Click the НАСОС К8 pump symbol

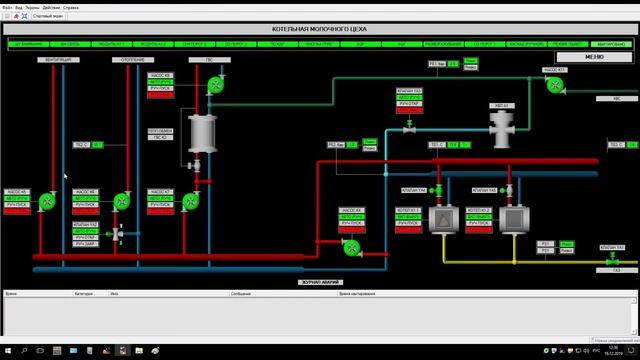coord(215,85)
